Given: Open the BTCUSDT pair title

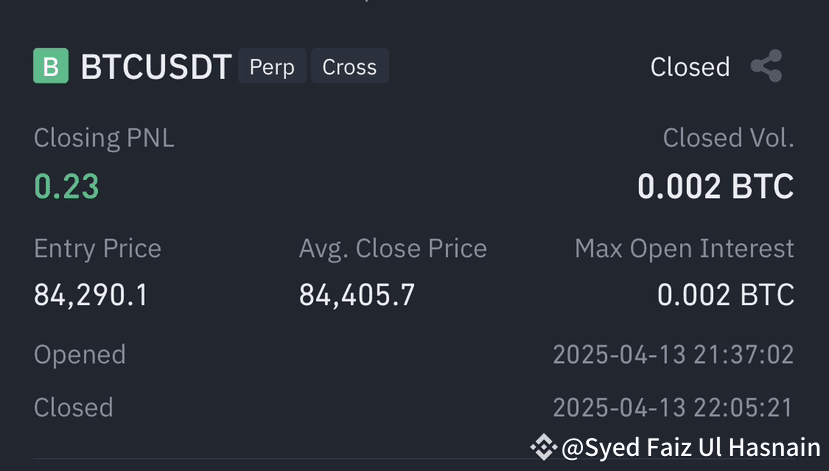Looking at the screenshot, I should [156, 67].
